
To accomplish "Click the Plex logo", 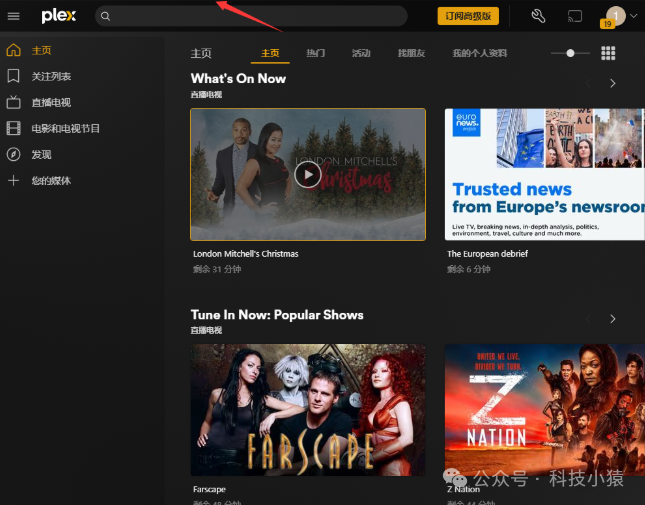I will [59, 16].
